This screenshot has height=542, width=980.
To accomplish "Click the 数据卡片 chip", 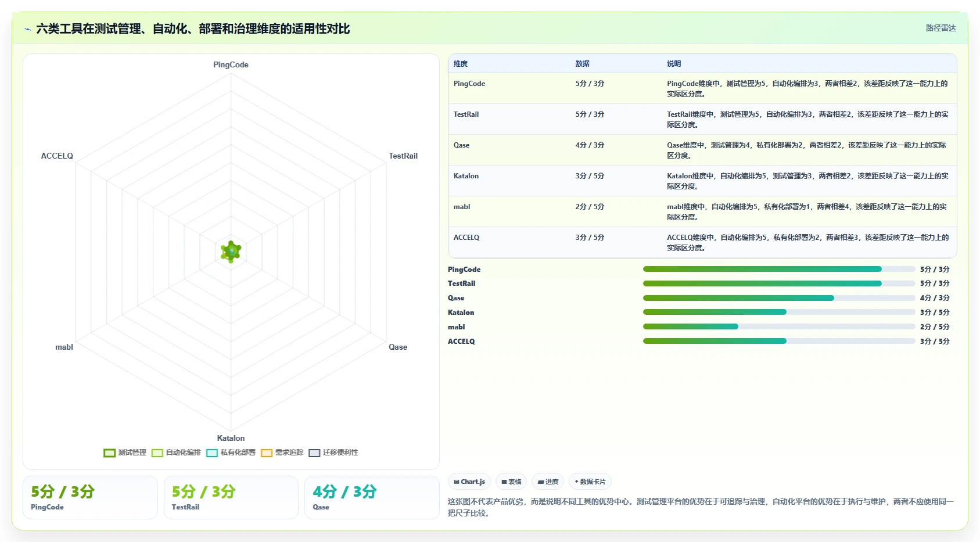I will pos(590,482).
